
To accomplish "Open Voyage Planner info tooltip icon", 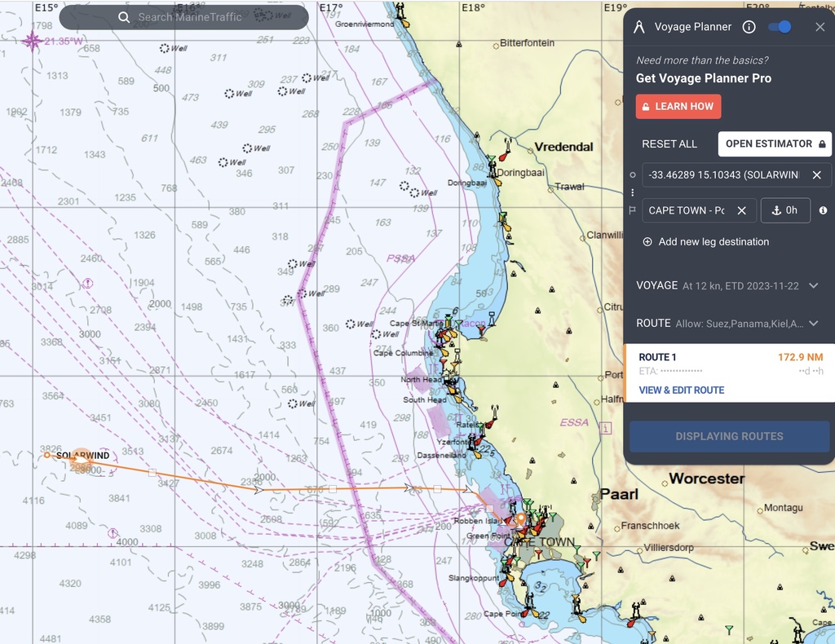I will tap(749, 27).
